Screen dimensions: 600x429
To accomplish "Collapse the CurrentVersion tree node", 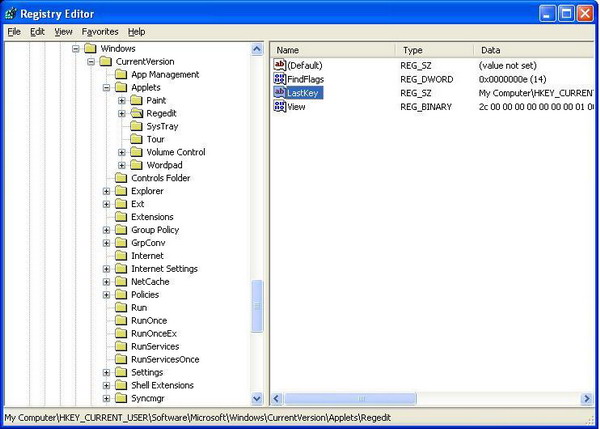I will tap(91, 62).
